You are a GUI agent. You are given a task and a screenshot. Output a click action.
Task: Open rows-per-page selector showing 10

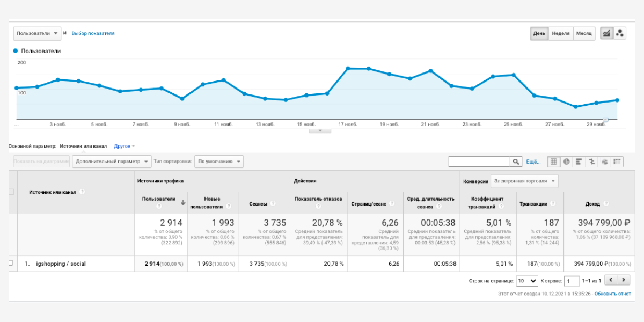click(526, 281)
